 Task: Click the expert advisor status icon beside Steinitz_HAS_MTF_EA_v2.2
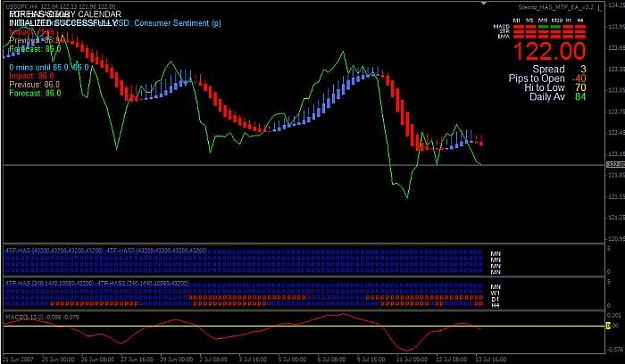point(600,7)
